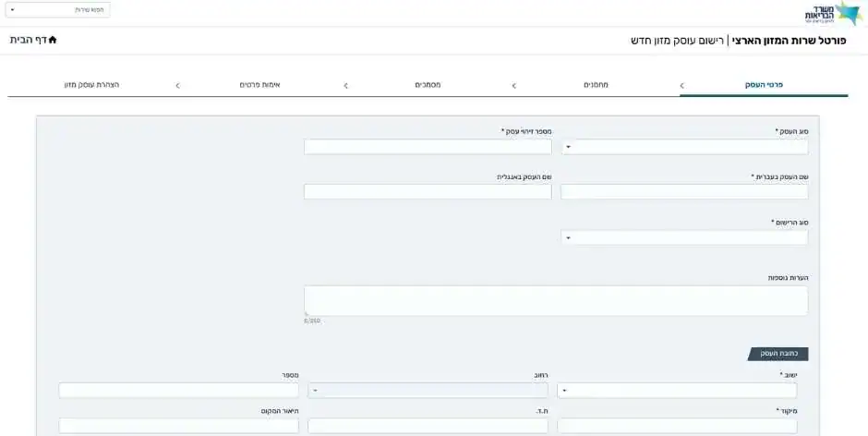
Task: Click the שם העסק באנגלית text field
Action: (x=428, y=192)
